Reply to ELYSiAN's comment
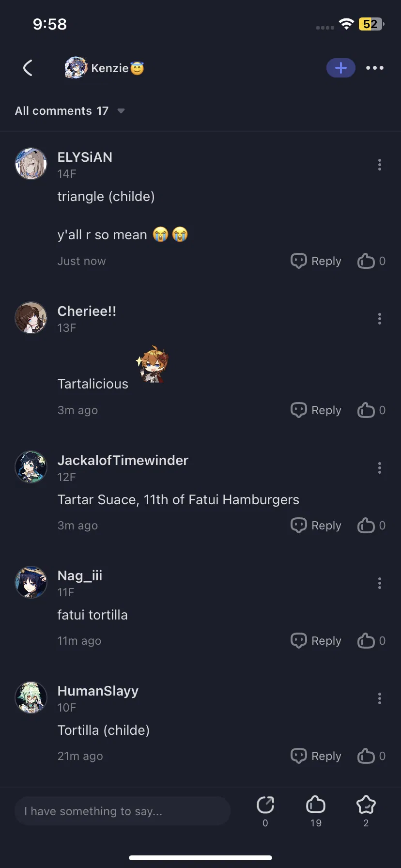The width and height of the screenshot is (401, 868). pyautogui.click(x=316, y=261)
